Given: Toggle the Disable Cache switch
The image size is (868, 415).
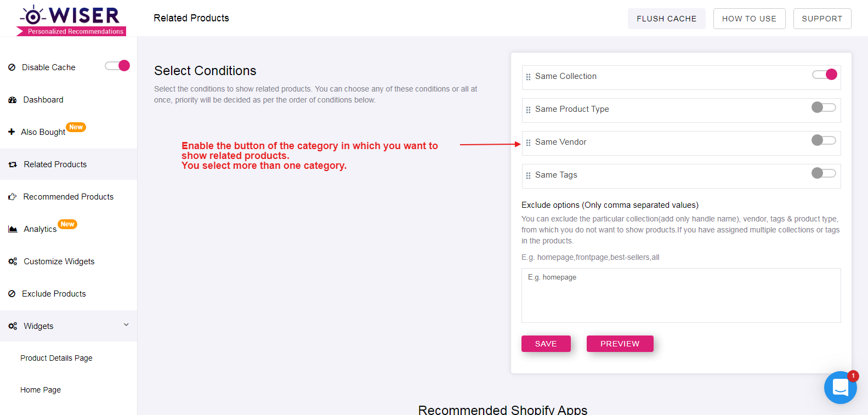Looking at the screenshot, I should [x=117, y=66].
